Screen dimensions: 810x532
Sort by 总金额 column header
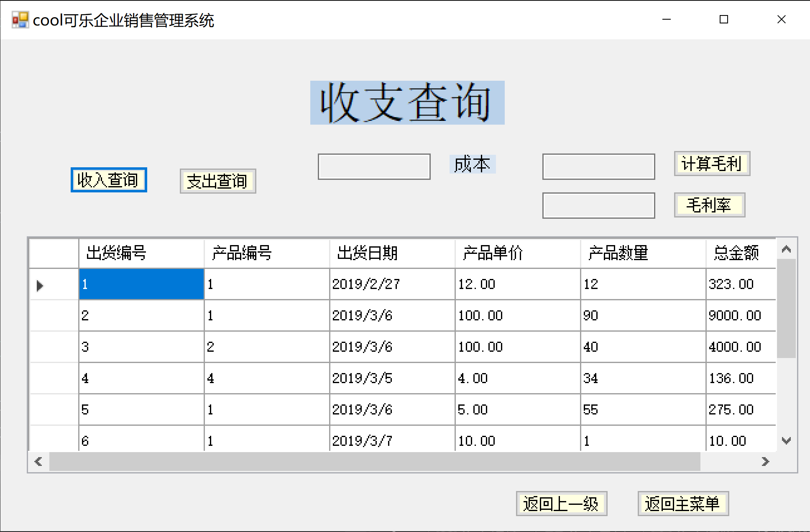point(741,253)
